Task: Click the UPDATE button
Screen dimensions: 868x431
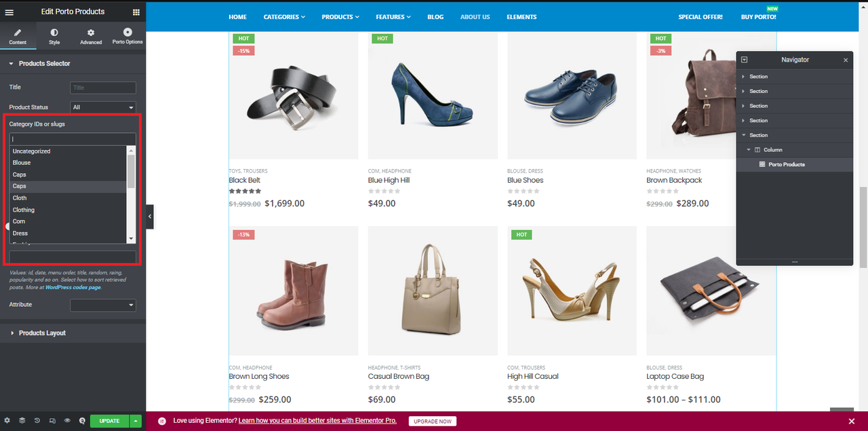Action: [109, 421]
